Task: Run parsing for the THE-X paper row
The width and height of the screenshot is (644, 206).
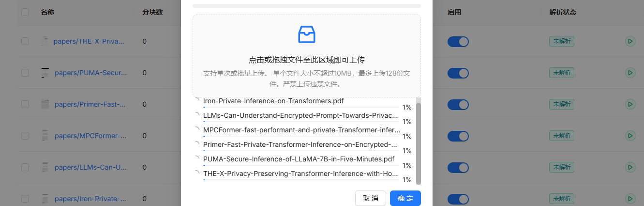Action: (x=629, y=41)
